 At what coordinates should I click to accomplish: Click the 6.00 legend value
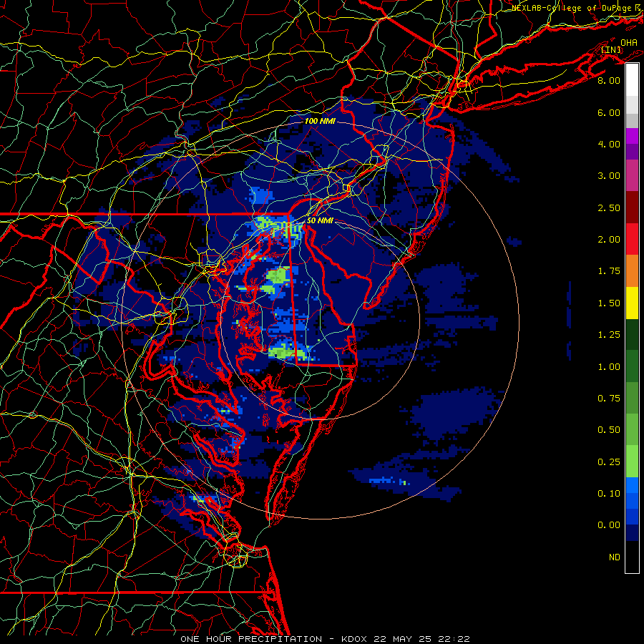pyautogui.click(x=609, y=112)
